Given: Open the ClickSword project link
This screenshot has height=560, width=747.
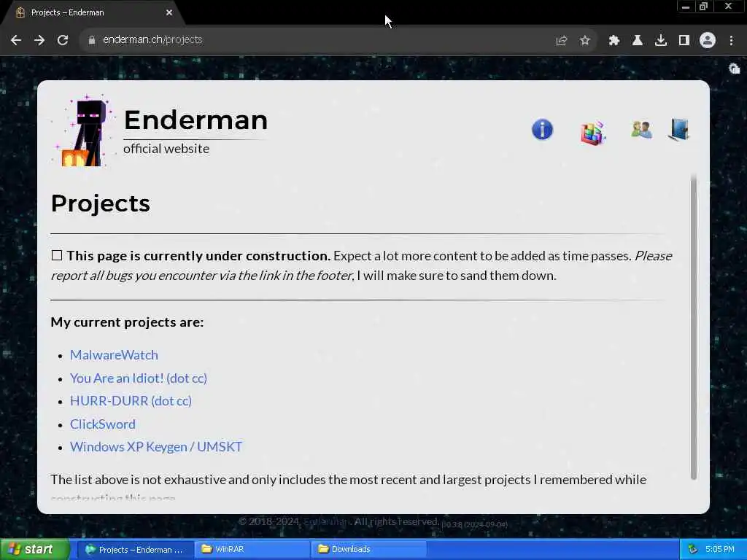Looking at the screenshot, I should pyautogui.click(x=102, y=424).
